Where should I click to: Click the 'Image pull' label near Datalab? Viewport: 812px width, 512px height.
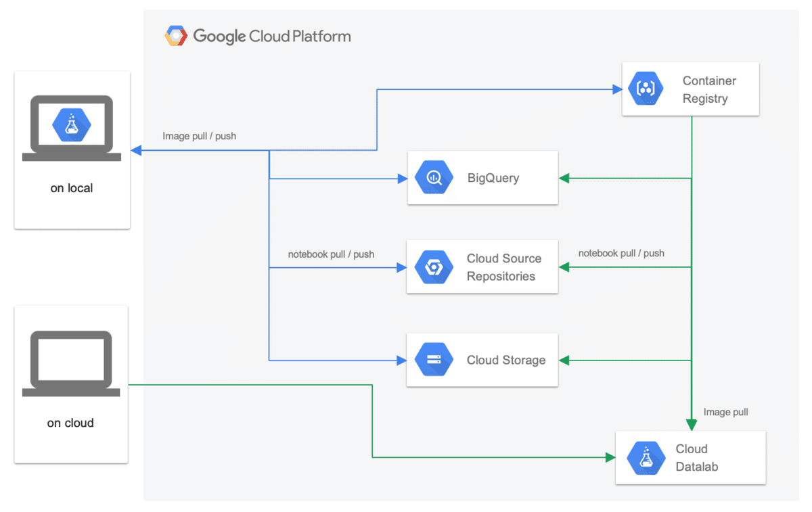[x=726, y=412]
